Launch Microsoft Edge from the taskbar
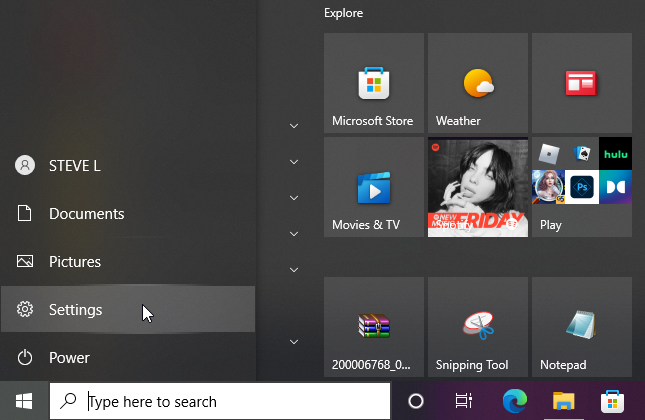This screenshot has width=645, height=420. point(514,401)
